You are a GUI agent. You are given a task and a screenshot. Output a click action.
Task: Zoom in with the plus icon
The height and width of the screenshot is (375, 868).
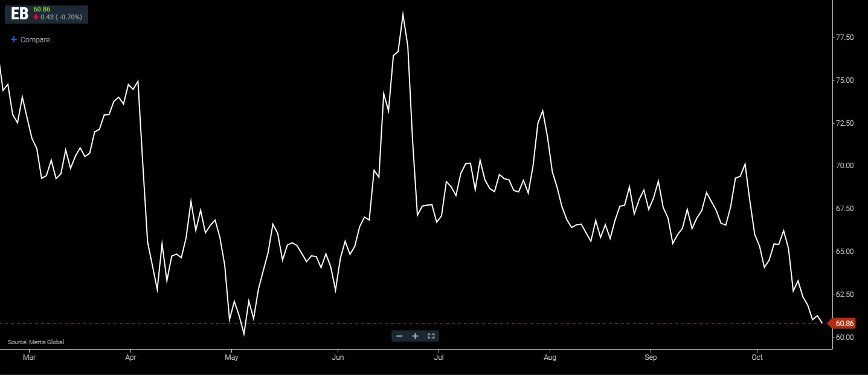coord(415,336)
